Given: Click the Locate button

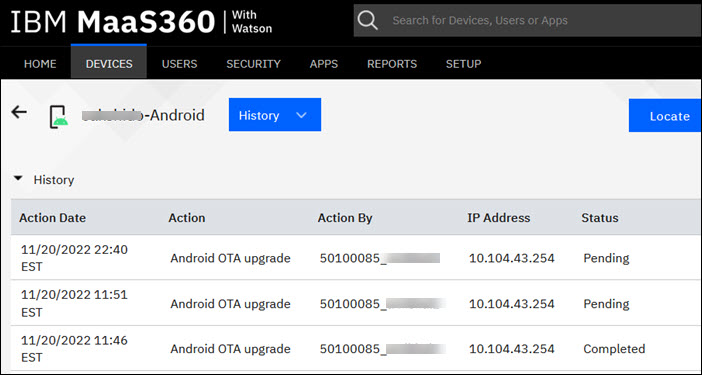Looking at the screenshot, I should (x=665, y=116).
